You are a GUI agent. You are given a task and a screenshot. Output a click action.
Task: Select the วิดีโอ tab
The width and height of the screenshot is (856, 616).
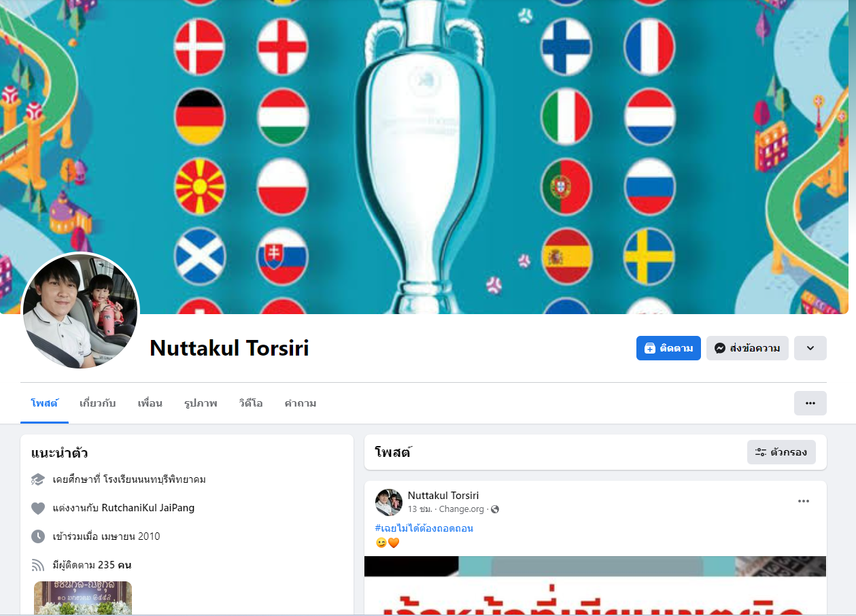(251, 403)
